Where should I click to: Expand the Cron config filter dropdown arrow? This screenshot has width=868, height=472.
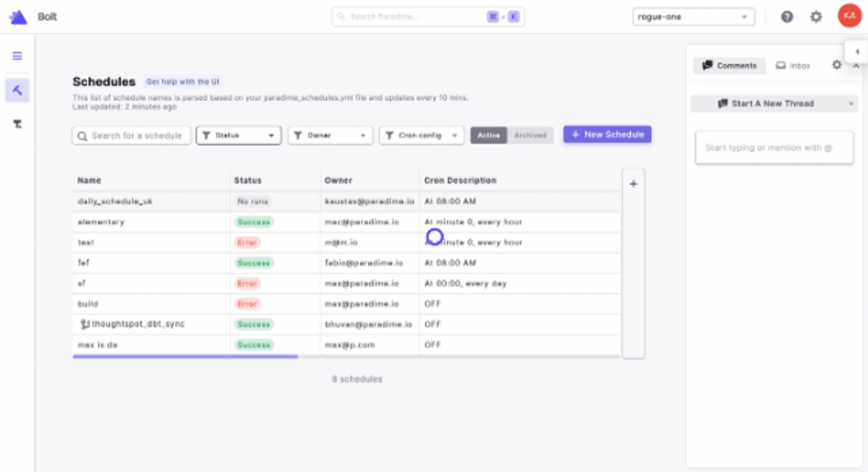coord(455,136)
